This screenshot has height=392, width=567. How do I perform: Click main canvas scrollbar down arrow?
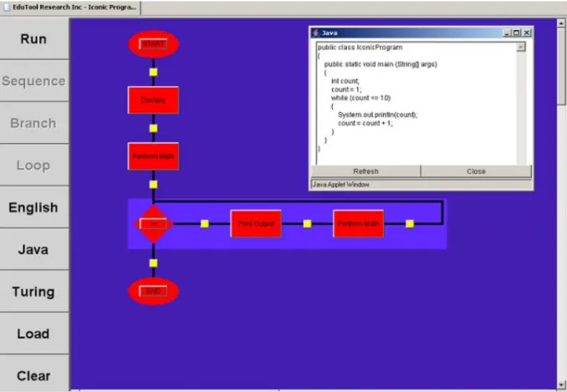tap(561, 384)
